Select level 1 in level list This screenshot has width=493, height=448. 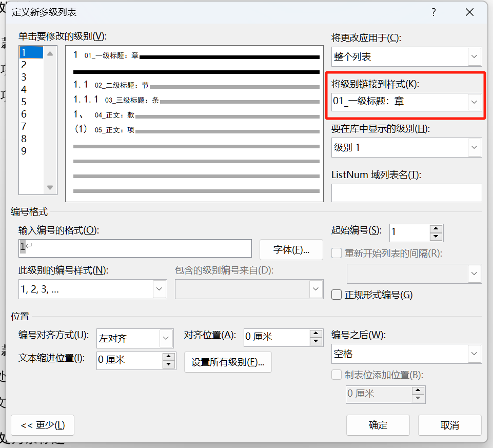[x=31, y=52]
